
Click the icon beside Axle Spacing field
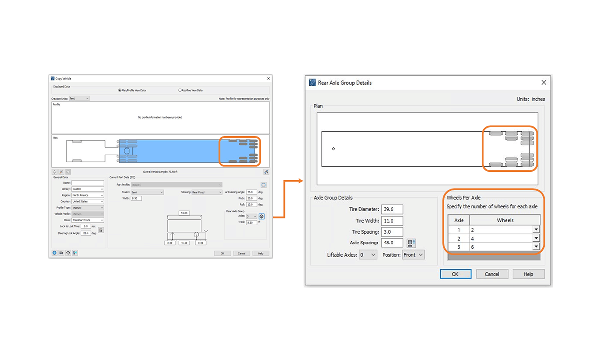411,243
